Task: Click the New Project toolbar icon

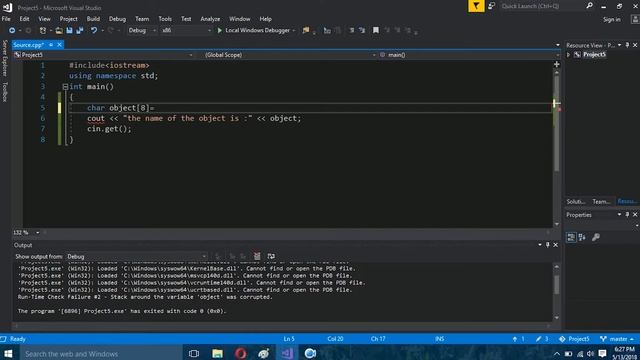Action: (42, 30)
